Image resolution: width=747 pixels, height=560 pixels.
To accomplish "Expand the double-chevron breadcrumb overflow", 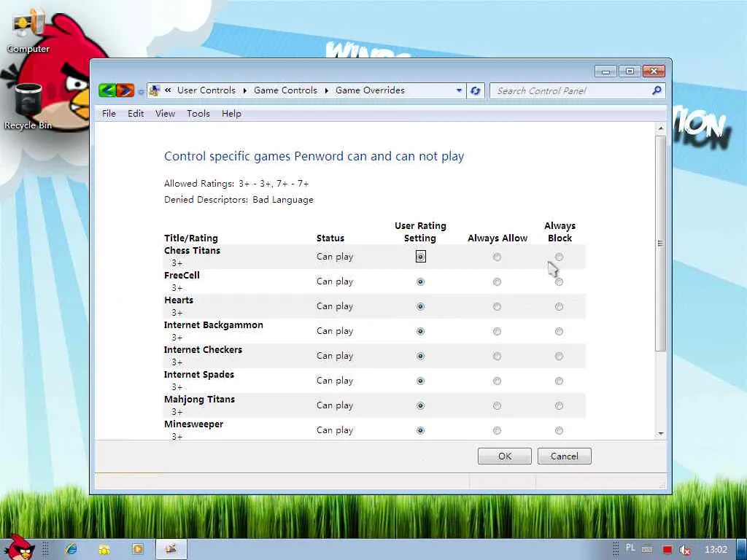I will [168, 90].
